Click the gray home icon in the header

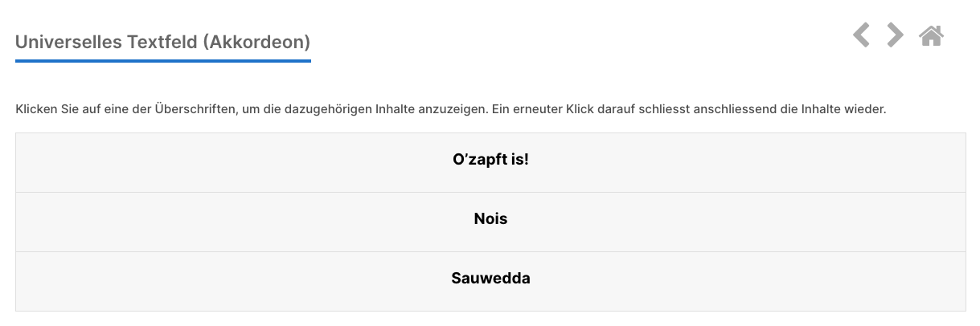931,35
